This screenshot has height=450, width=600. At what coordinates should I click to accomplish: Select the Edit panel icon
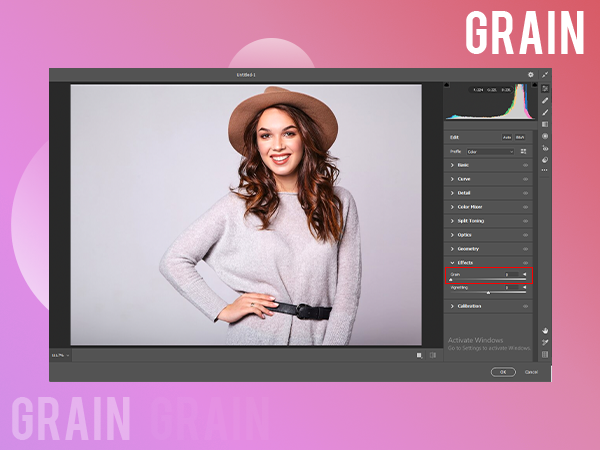pos(545,88)
